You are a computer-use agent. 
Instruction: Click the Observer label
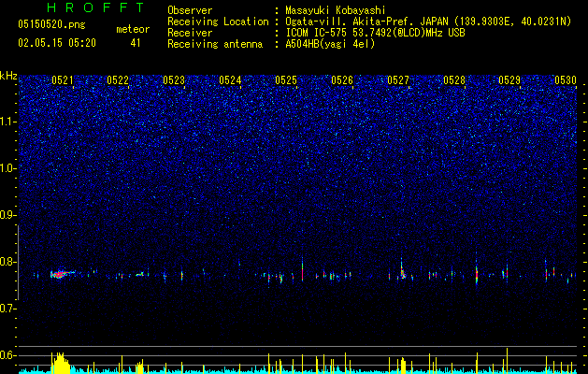click(x=190, y=10)
